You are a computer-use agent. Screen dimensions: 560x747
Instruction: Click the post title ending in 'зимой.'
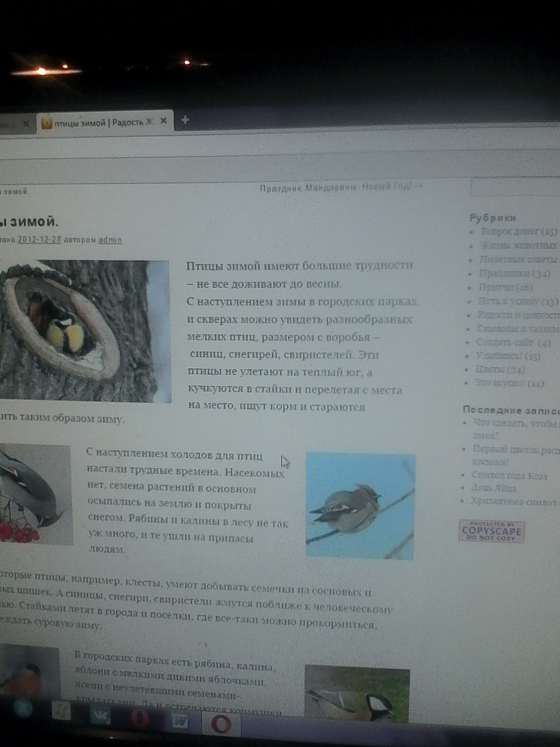click(29, 221)
